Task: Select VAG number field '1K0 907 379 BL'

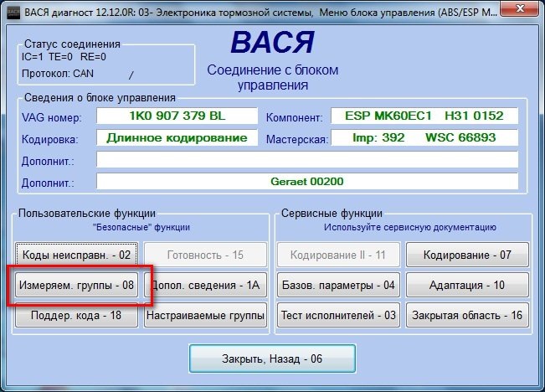Action: click(177, 116)
